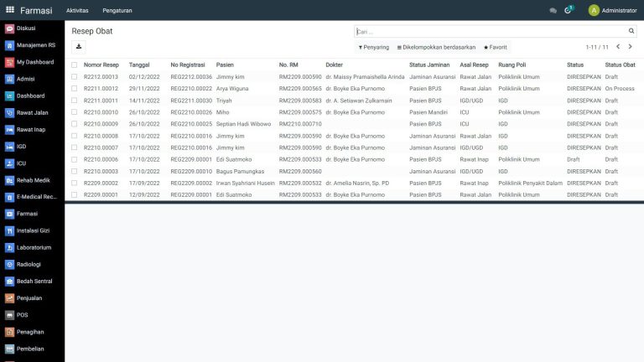
Task: Open Admisi module icon
Action: (x=9, y=80)
